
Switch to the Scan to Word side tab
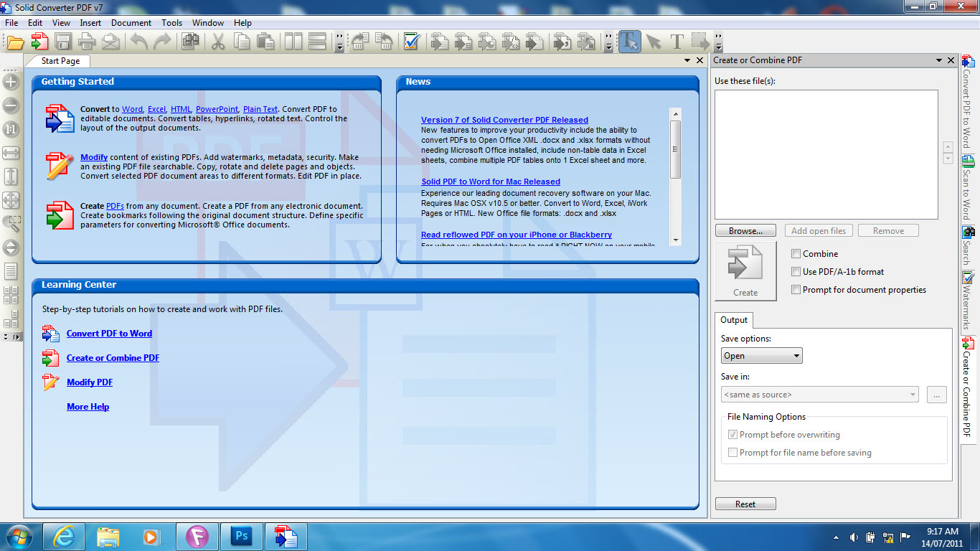tap(967, 188)
